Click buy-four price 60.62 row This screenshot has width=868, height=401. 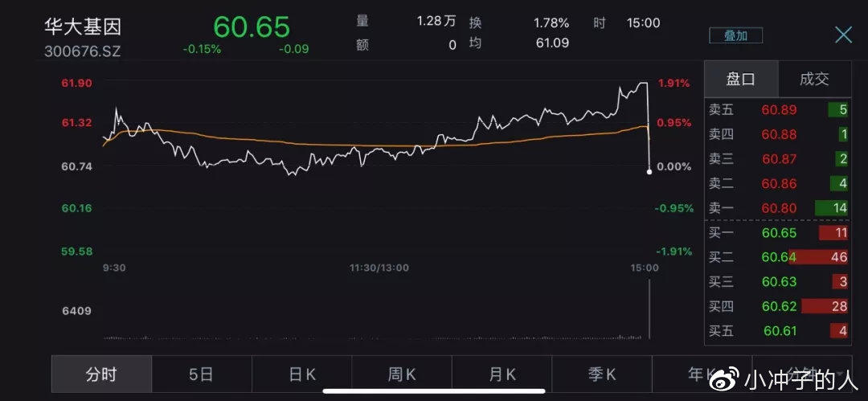778,306
